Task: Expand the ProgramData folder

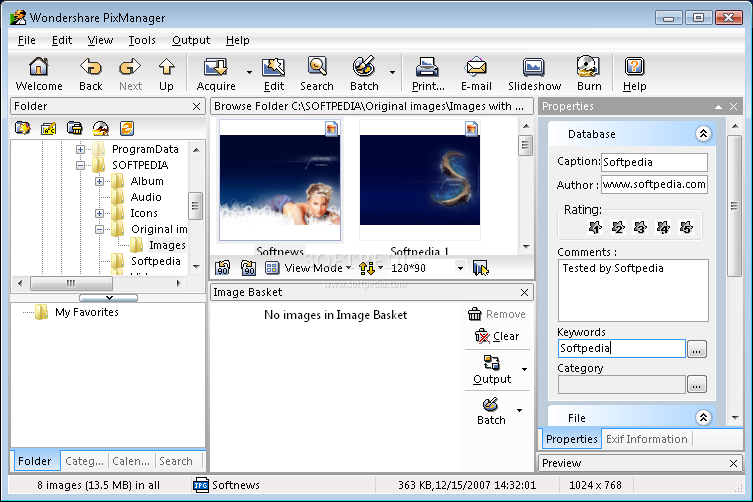Action: 80,149
